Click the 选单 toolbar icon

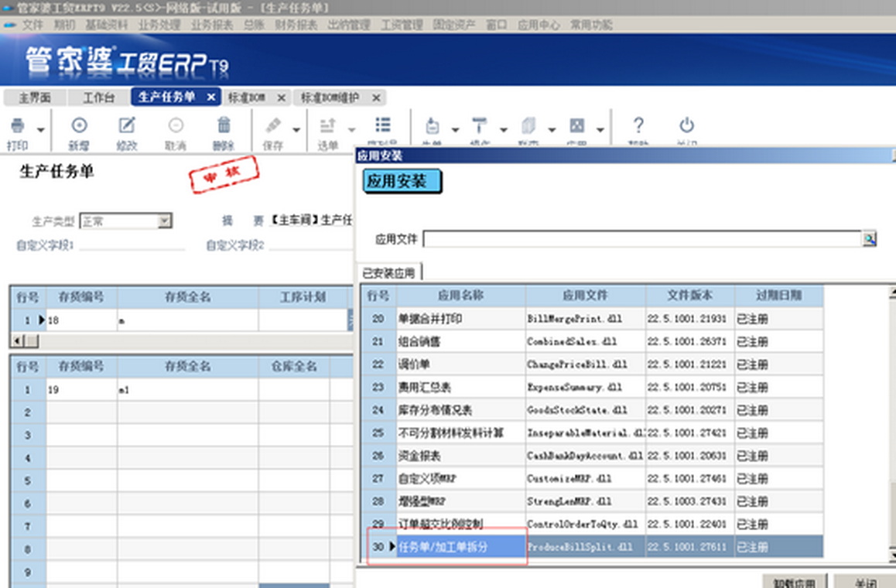(328, 126)
